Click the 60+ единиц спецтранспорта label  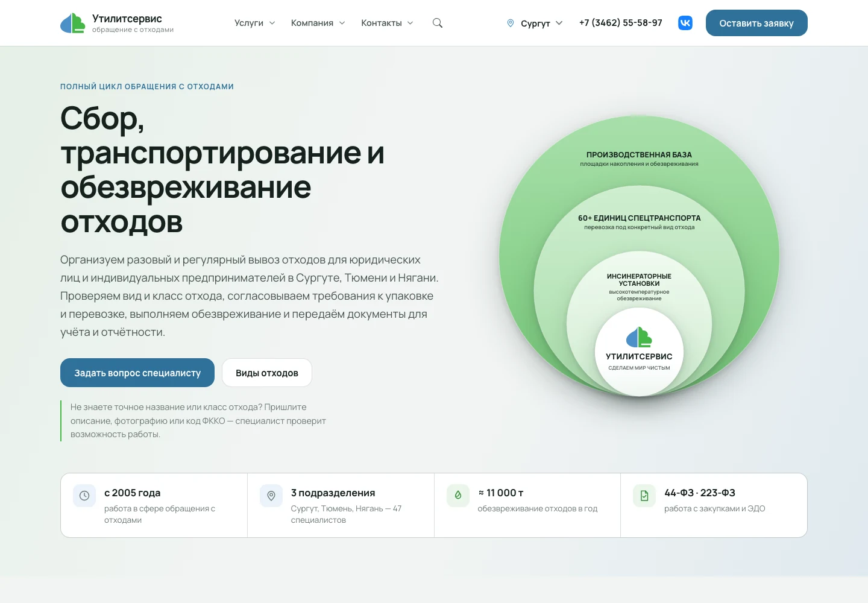pos(639,218)
